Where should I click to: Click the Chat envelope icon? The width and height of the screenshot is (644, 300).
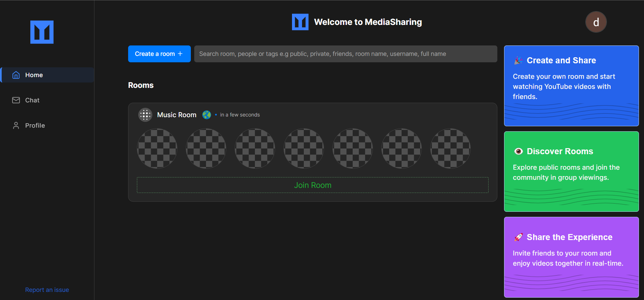coord(16,100)
